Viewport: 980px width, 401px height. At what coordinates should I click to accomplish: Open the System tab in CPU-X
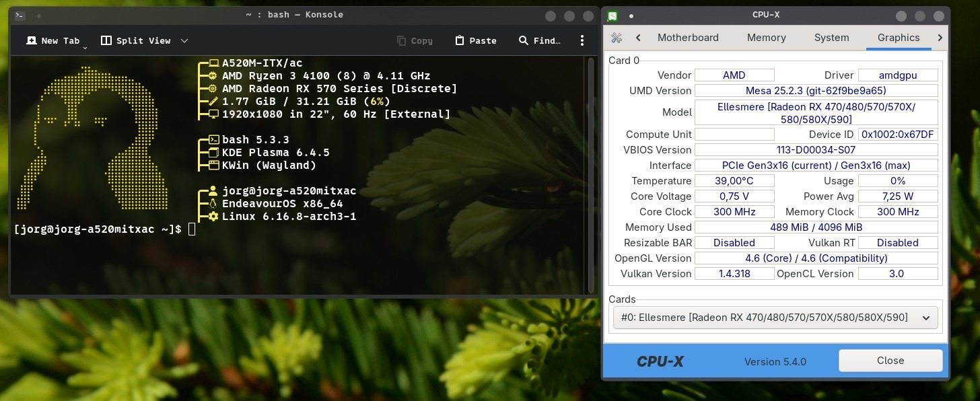pyautogui.click(x=831, y=38)
